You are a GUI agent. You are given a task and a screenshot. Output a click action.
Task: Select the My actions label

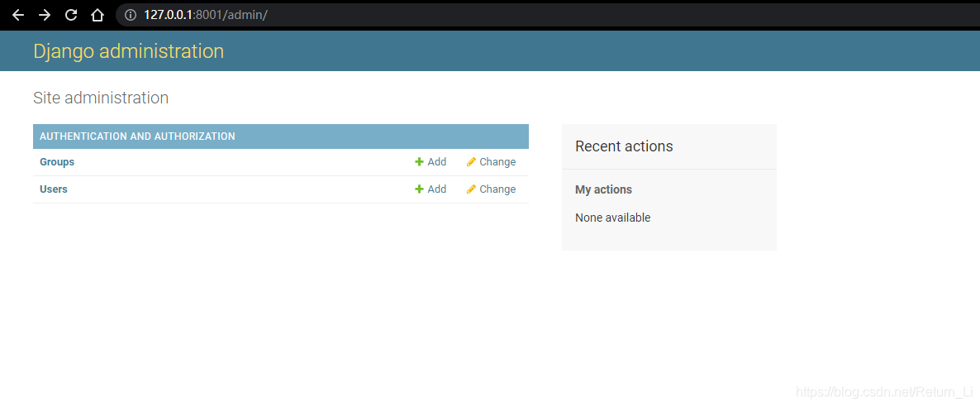[x=603, y=189]
